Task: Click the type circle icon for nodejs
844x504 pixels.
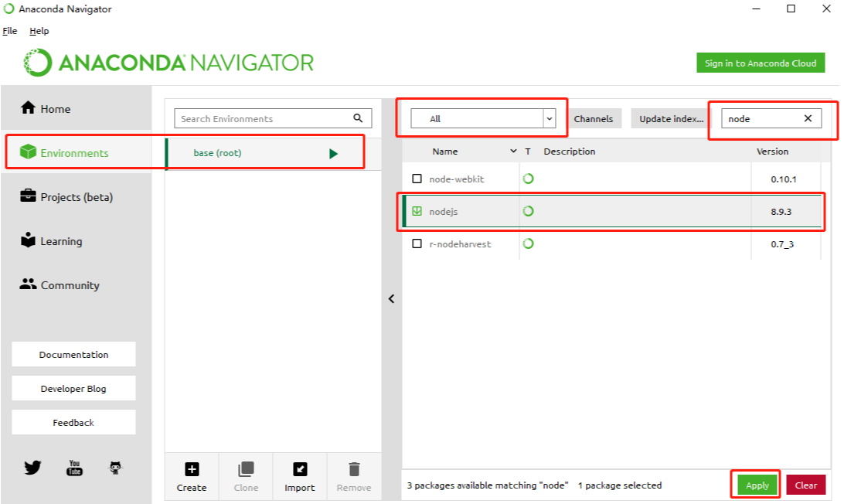Action: pyautogui.click(x=529, y=211)
